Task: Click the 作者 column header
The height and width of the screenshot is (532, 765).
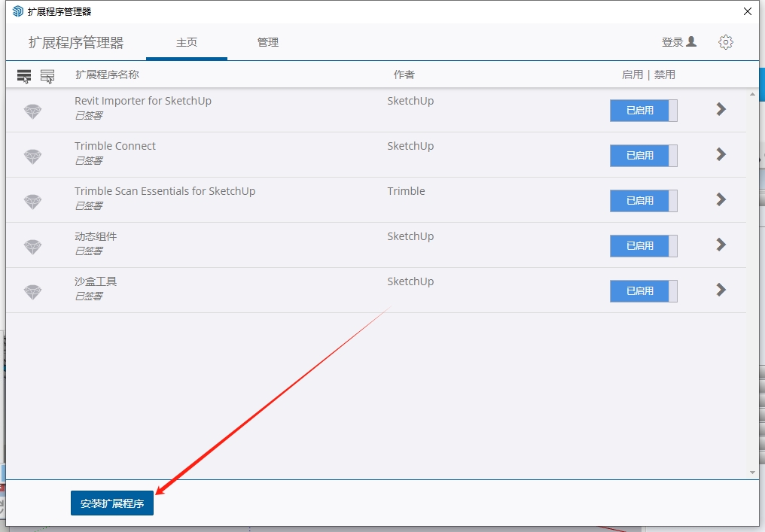Action: click(x=404, y=74)
